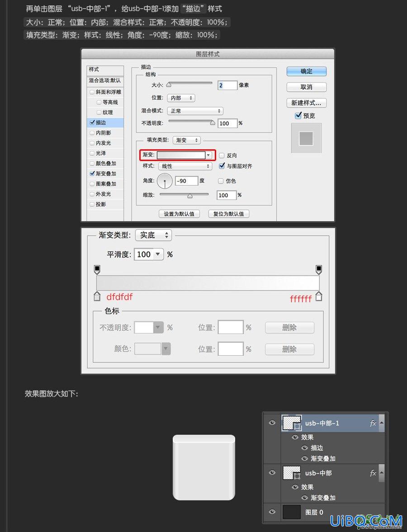
Task: Select the left black opacity stop marker
Action: pyautogui.click(x=97, y=270)
